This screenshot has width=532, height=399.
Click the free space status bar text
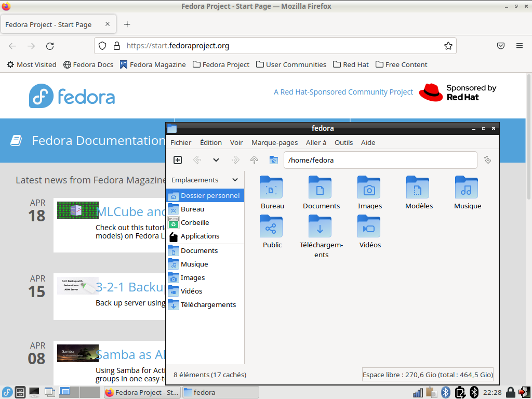(x=428, y=375)
